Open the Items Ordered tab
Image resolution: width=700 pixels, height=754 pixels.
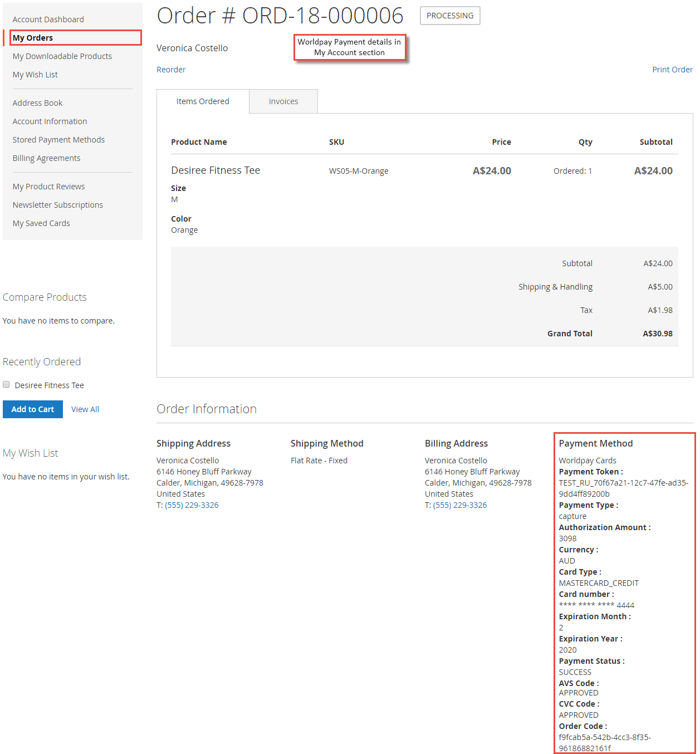[203, 101]
